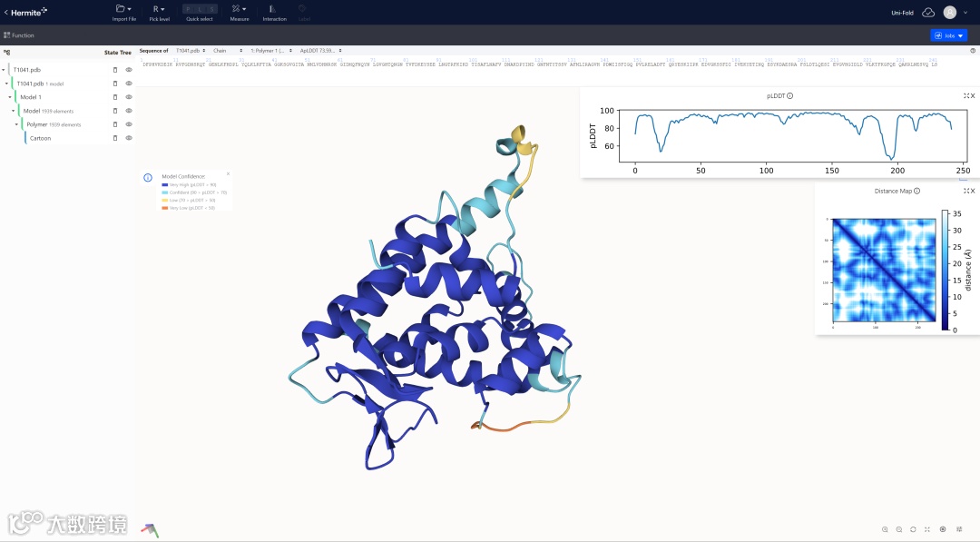Open the Pick level tool
The image size is (980, 542).
(159, 13)
